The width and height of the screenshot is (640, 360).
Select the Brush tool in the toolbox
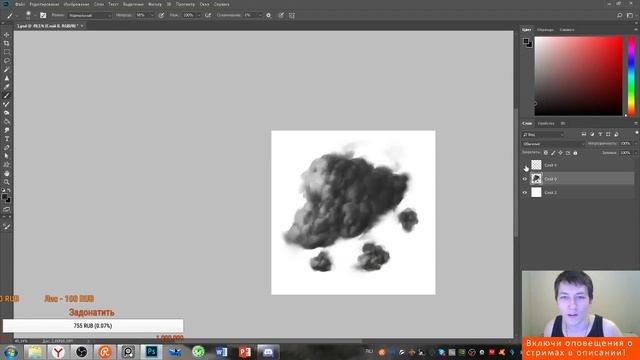pos(7,95)
